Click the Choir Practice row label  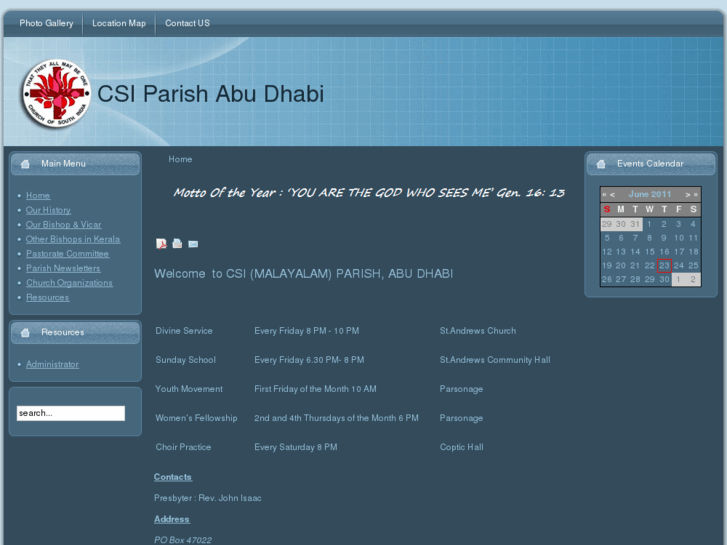(183, 447)
